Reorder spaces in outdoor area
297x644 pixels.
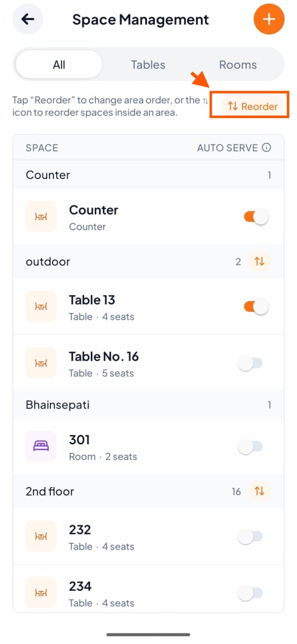coord(260,262)
